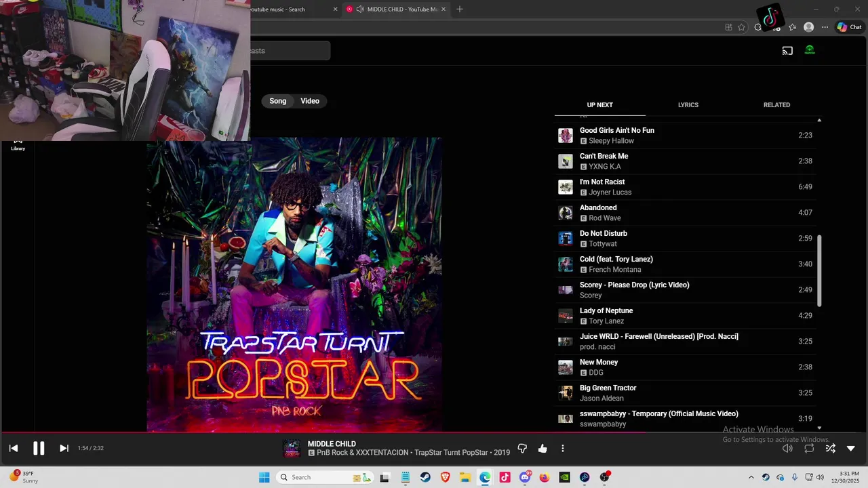This screenshot has height=488, width=868.
Task: Click the queue scroll up arrow
Action: click(x=819, y=120)
